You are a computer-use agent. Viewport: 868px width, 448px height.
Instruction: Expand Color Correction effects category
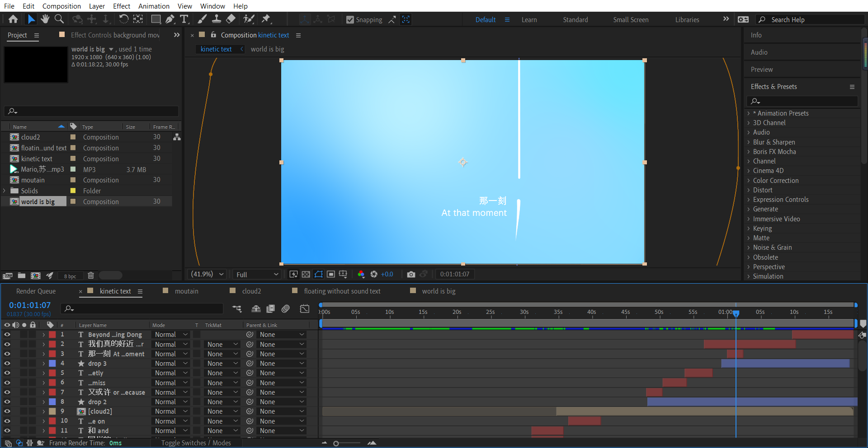click(749, 181)
